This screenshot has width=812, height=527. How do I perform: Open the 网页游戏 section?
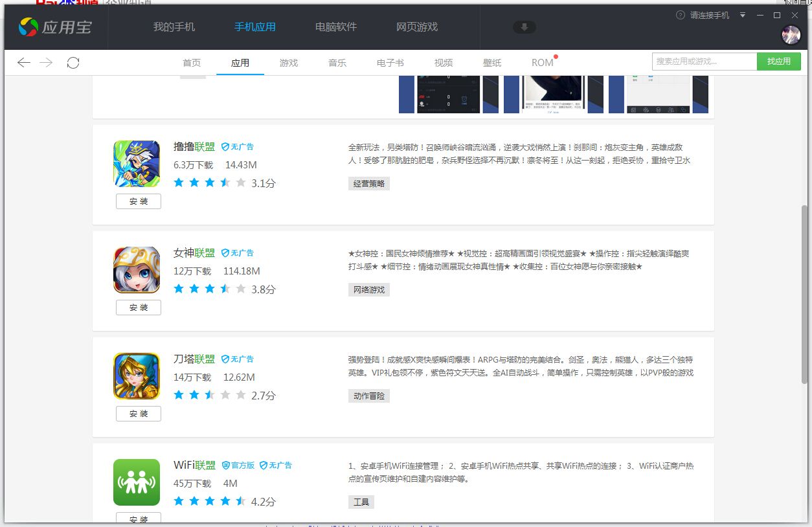416,27
